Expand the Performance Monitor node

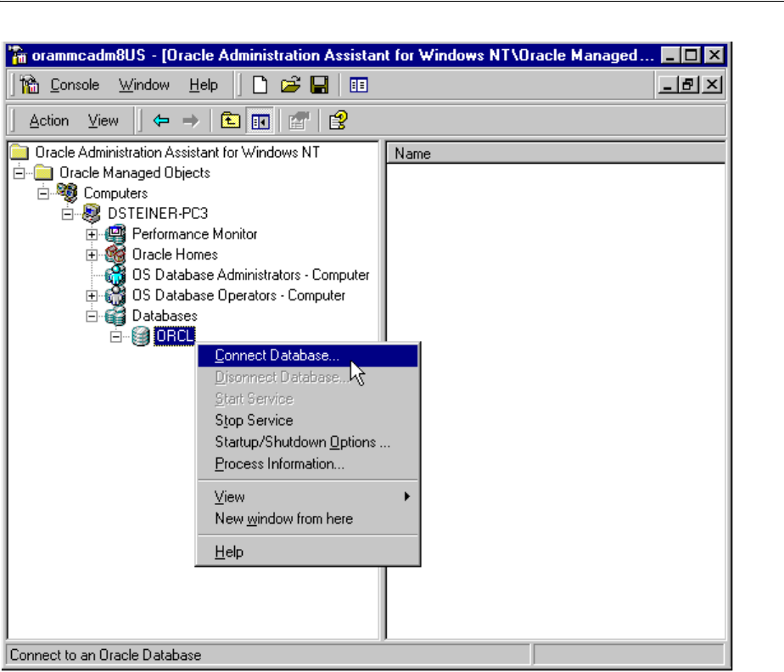pos(92,234)
